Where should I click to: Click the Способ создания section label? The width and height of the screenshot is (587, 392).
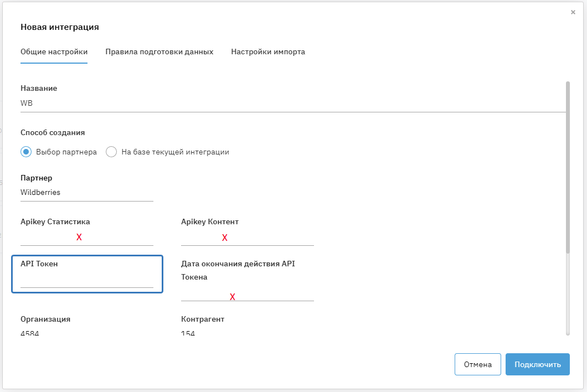tap(53, 132)
